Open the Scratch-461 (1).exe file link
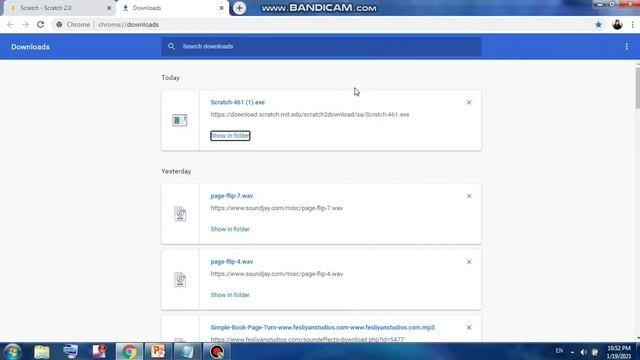Image resolution: width=640 pixels, height=360 pixels. coord(238,102)
